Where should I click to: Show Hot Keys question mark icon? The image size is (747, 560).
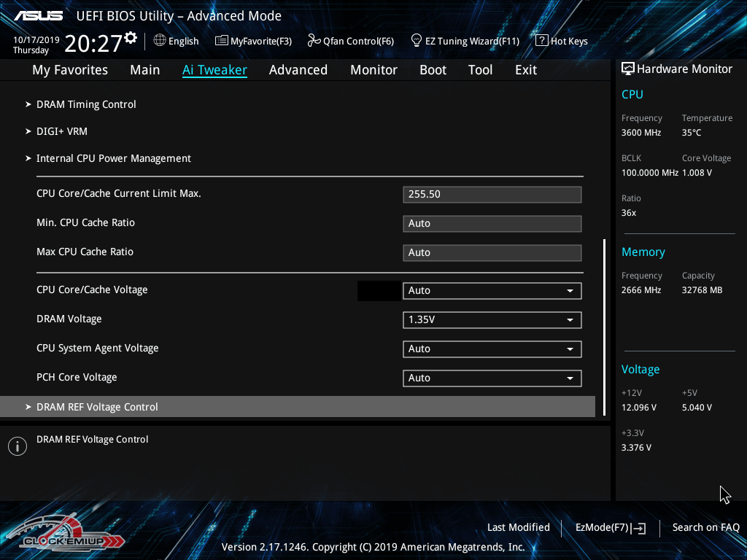[541, 41]
